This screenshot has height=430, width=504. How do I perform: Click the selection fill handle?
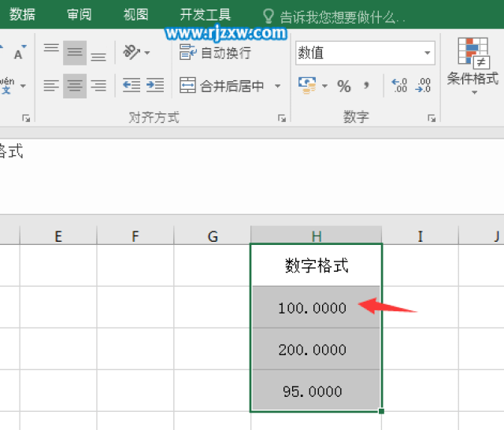(x=381, y=411)
